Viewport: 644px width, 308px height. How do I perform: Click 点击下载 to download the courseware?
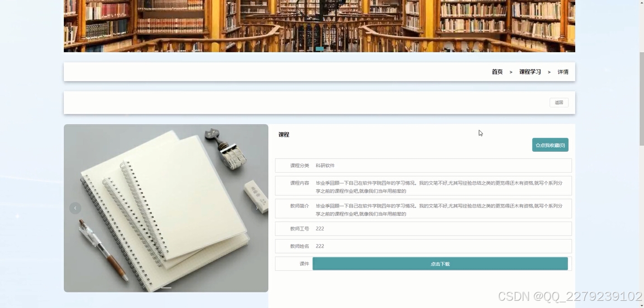(439, 263)
